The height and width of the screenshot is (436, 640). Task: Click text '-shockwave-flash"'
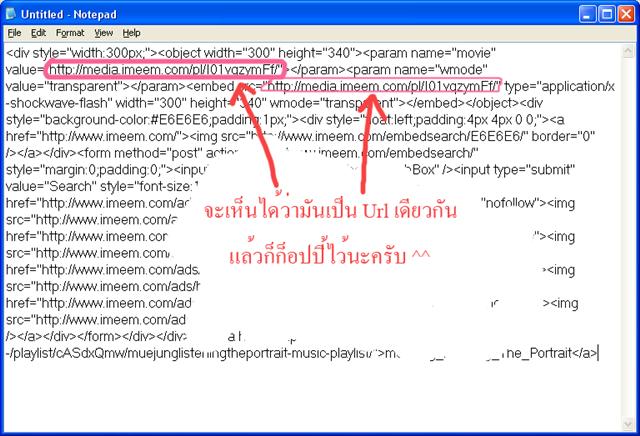click(59, 103)
